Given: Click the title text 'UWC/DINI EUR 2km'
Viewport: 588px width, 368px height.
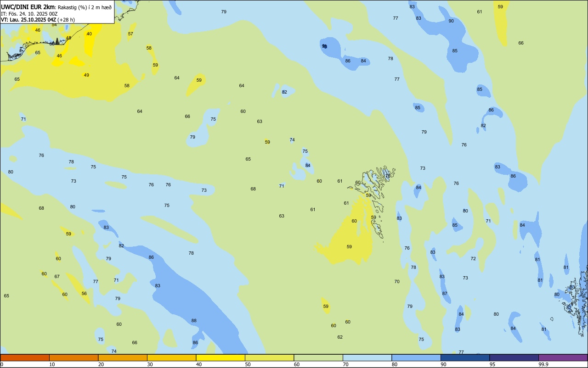Looking at the screenshot, I should 28,7.
